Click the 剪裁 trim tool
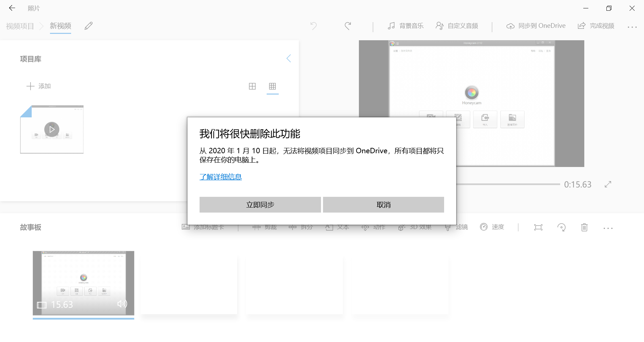 click(264, 227)
